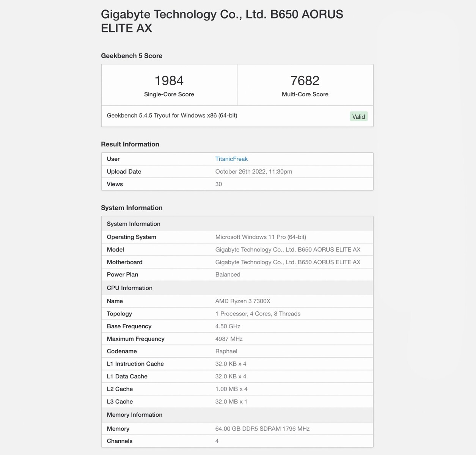The height and width of the screenshot is (455, 476).
Task: Click the L3 Cache row label
Action: tap(120, 402)
